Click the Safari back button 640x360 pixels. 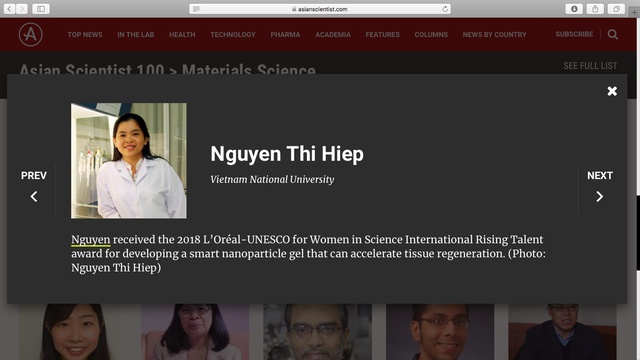(x=10, y=9)
